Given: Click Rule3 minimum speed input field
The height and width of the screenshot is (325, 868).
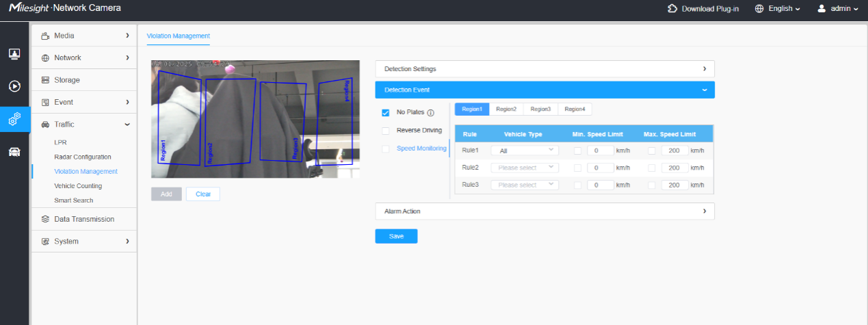Looking at the screenshot, I should (601, 185).
